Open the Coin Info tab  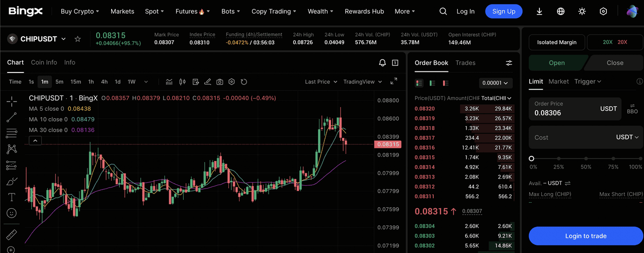point(44,62)
